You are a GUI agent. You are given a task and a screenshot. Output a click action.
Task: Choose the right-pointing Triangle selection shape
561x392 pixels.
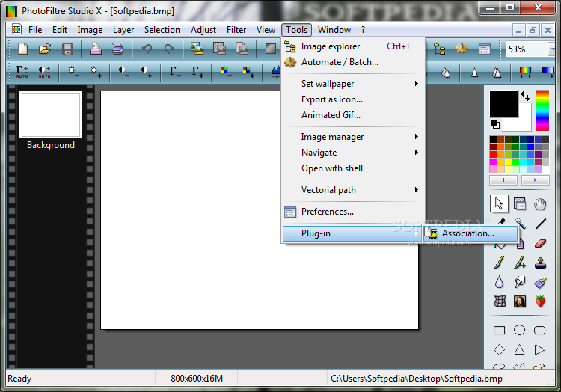click(539, 349)
